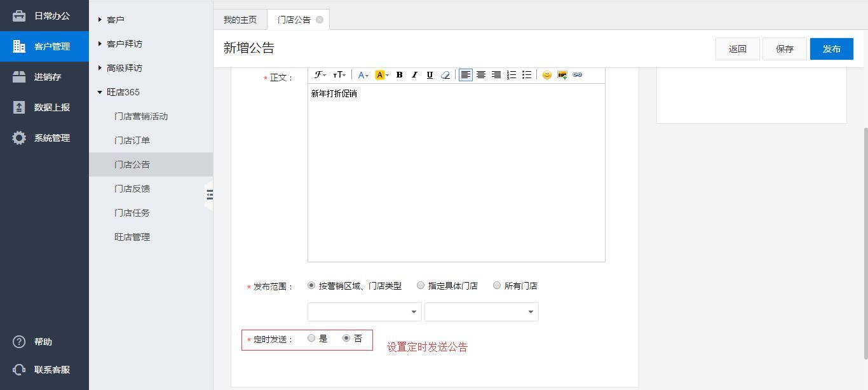Expand the 高级拜访 tree item
Viewport: 868px width, 390px height.
click(100, 68)
